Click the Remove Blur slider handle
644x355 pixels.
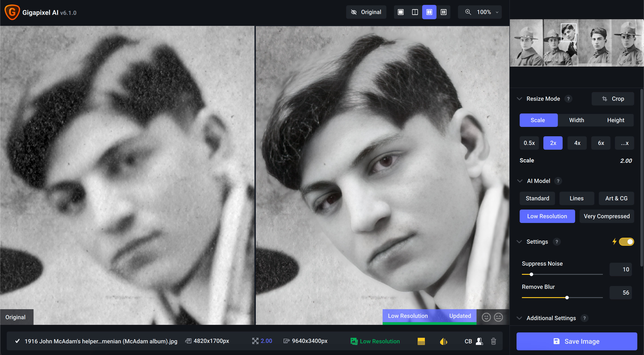567,298
